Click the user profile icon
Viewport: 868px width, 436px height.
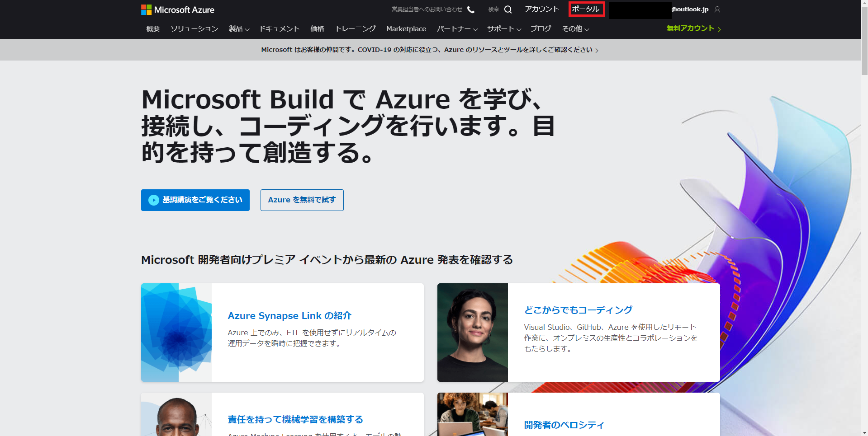tap(717, 9)
